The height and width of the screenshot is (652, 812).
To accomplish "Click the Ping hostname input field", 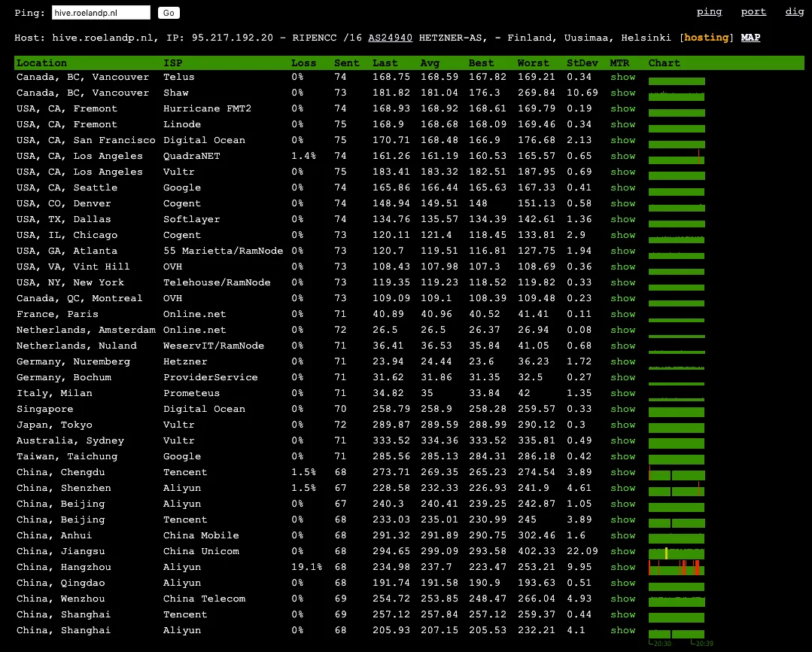I will click(x=101, y=13).
